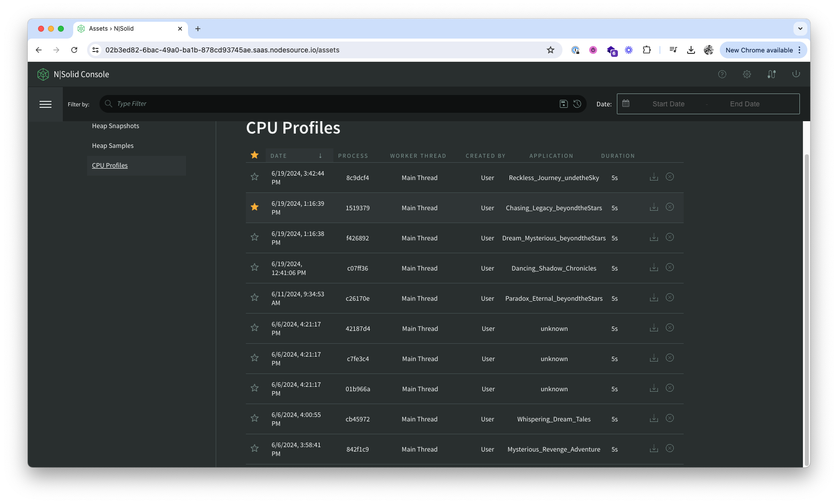Click the calendar icon in the date picker
Viewport: 838px width, 504px height.
[x=626, y=103]
